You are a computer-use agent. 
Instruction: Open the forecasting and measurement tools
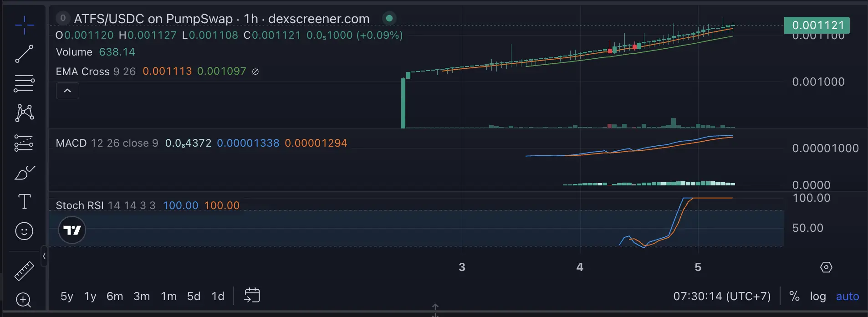24,143
